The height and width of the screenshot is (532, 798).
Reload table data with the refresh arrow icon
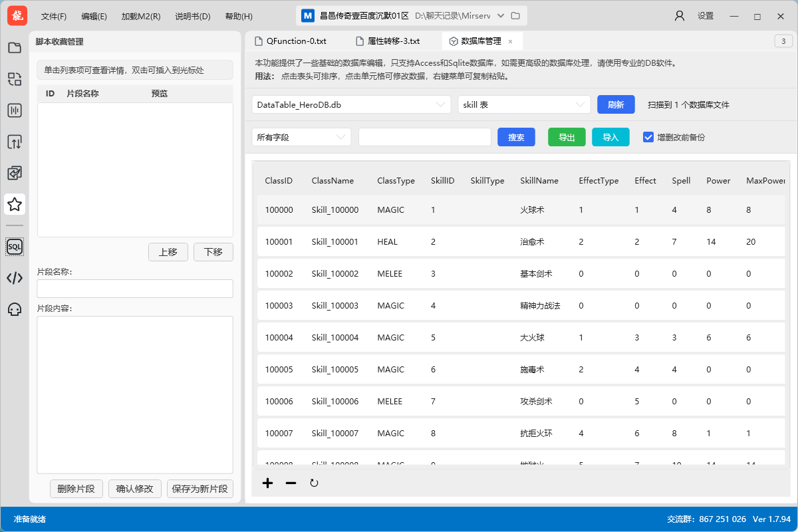coord(313,483)
